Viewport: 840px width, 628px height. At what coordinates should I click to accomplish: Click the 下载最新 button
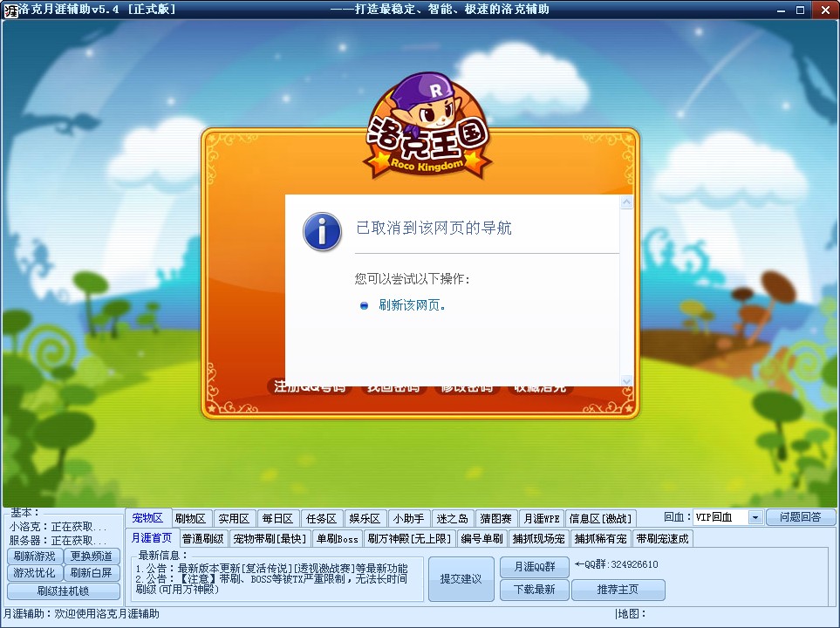(534, 590)
